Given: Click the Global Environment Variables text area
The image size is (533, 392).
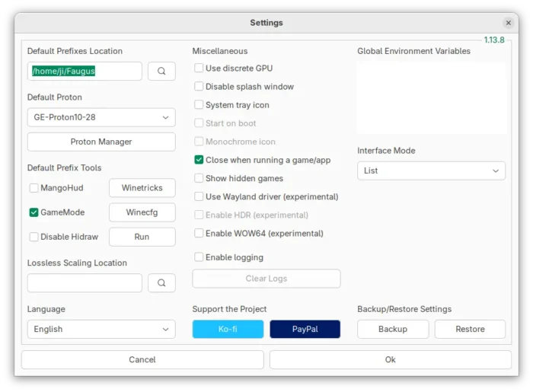Looking at the screenshot, I should (431, 97).
